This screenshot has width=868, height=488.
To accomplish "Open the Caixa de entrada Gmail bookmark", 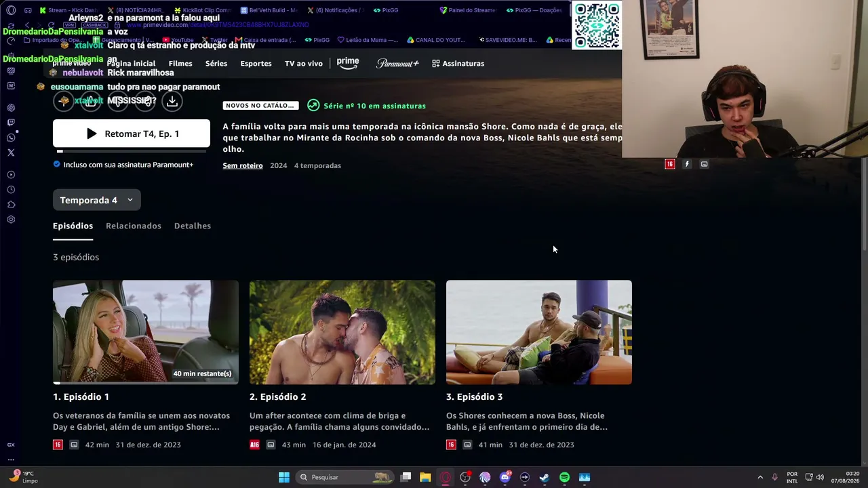I will (x=266, y=40).
